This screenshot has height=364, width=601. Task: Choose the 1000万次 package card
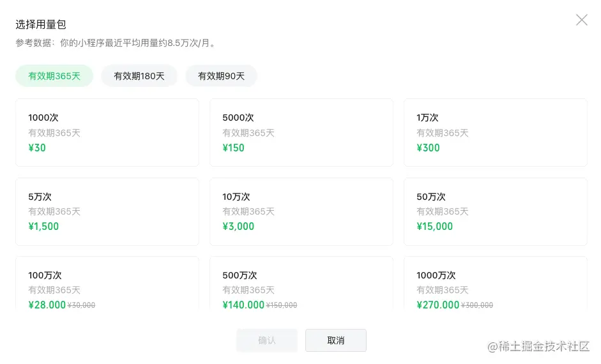tap(495, 285)
